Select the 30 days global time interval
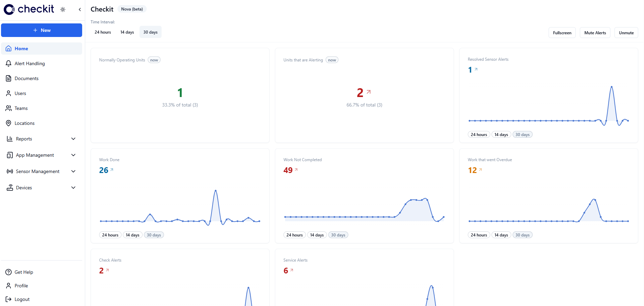 [x=150, y=32]
